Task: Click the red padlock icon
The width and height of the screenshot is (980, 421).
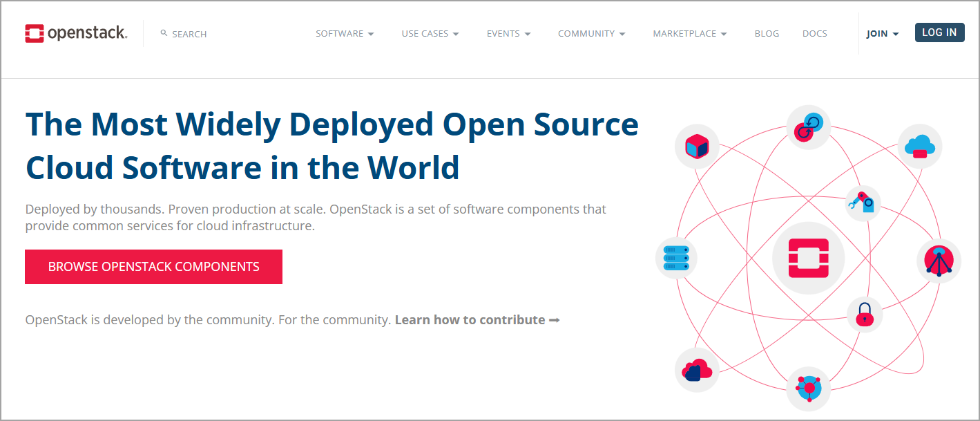Action: (x=865, y=315)
